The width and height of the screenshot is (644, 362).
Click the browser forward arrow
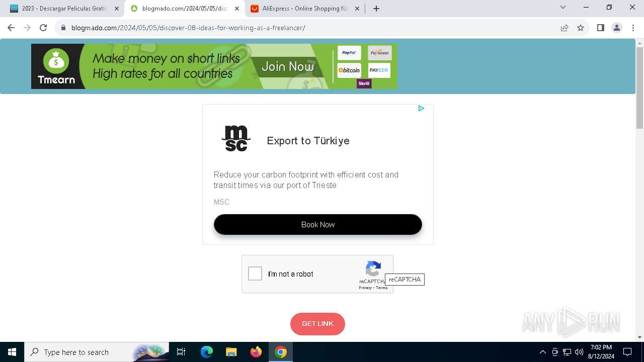(27, 28)
